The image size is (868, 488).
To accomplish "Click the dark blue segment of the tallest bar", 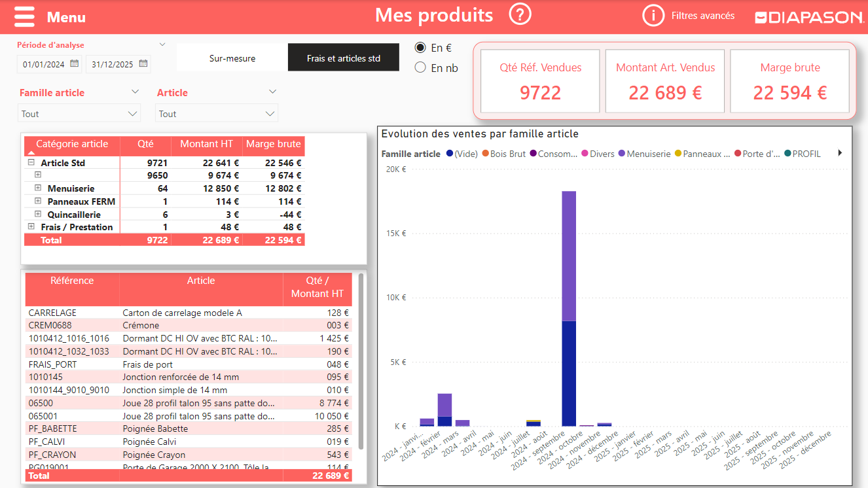I will [x=569, y=374].
